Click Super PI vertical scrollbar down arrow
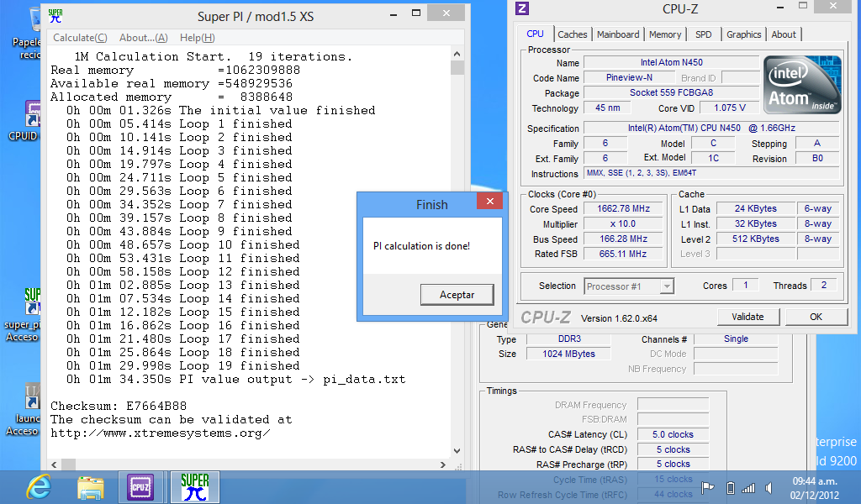Image resolution: width=861 pixels, height=504 pixels. (x=457, y=451)
